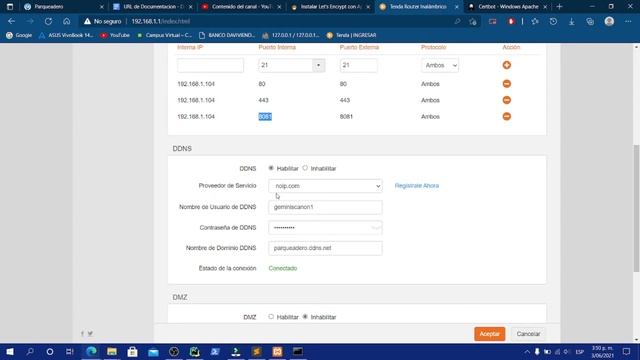Remove the port 80 forwarding rule
Image resolution: width=640 pixels, height=360 pixels.
tap(507, 84)
